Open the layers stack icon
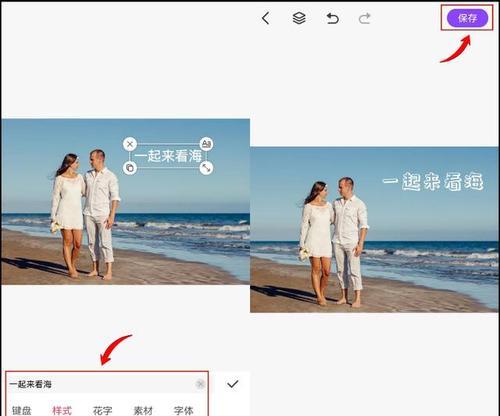This screenshot has height=416, width=500. tap(299, 18)
